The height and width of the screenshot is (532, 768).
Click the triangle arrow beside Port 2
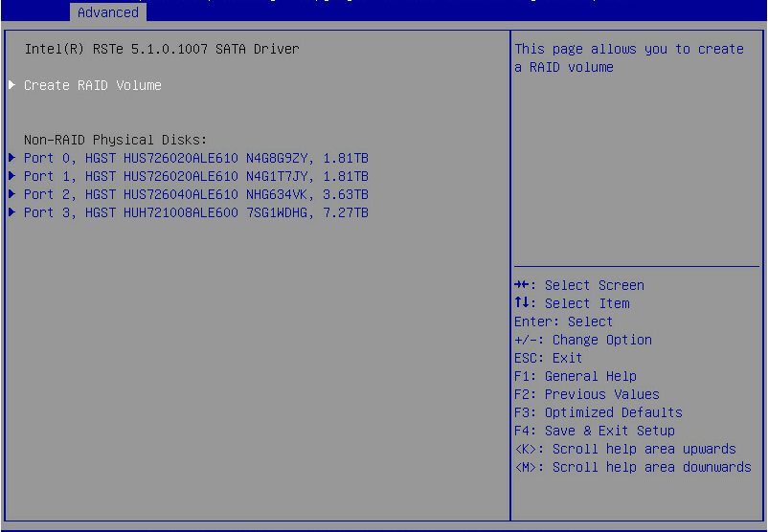tap(12, 194)
